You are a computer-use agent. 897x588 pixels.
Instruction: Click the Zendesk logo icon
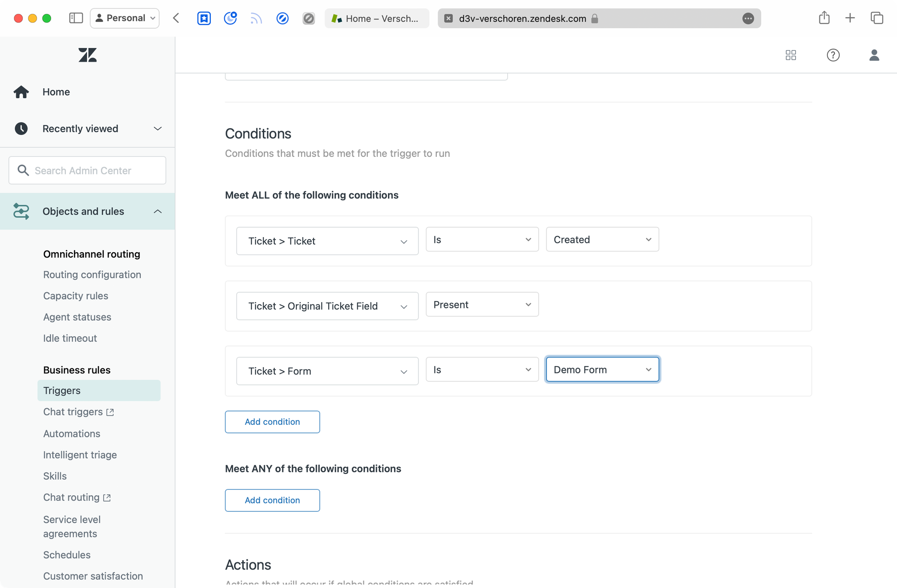(x=87, y=55)
